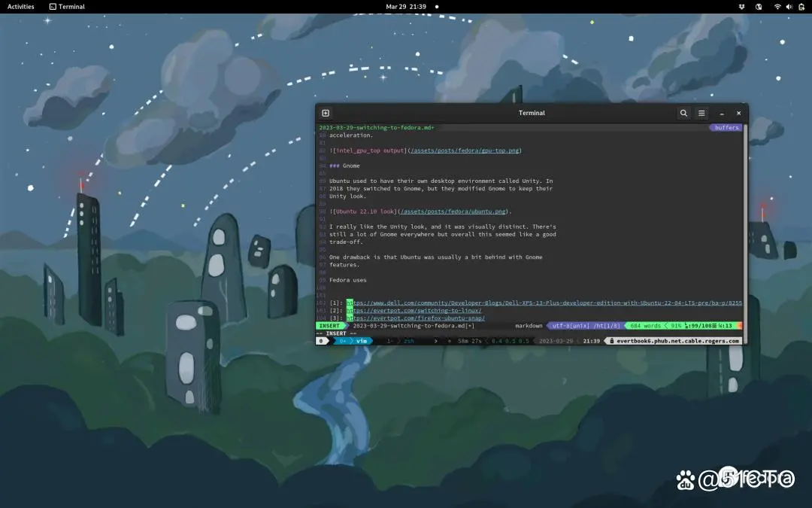Click the Wi-Fi status icon
This screenshot has height=508, width=812.
click(777, 7)
